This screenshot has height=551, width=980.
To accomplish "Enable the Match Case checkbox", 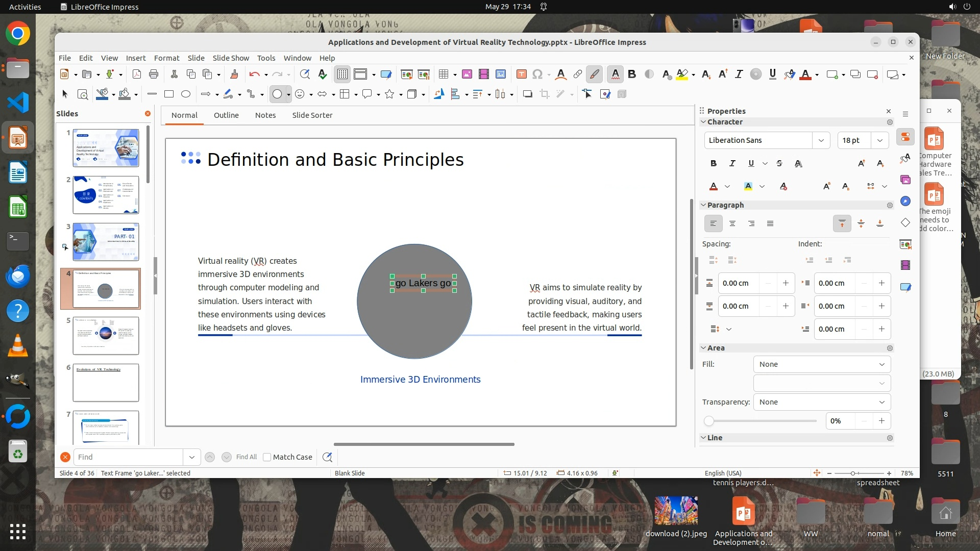I will [267, 457].
